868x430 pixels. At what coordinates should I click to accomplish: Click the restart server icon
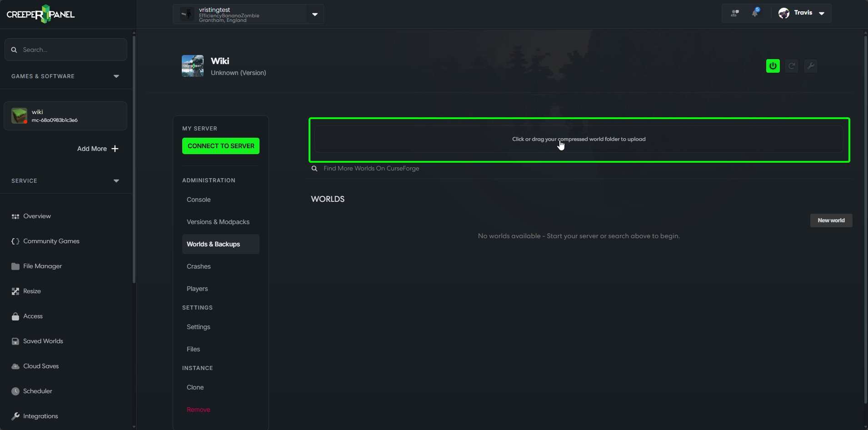coord(792,66)
